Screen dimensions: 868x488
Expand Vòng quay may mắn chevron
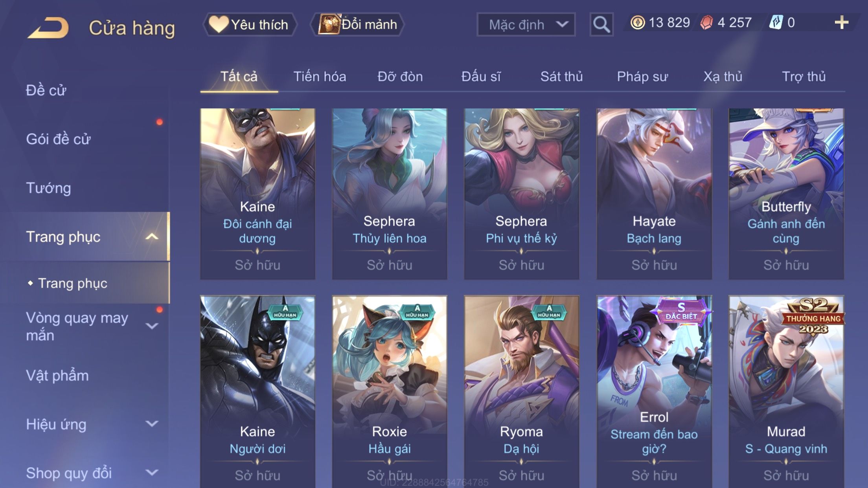tap(152, 326)
